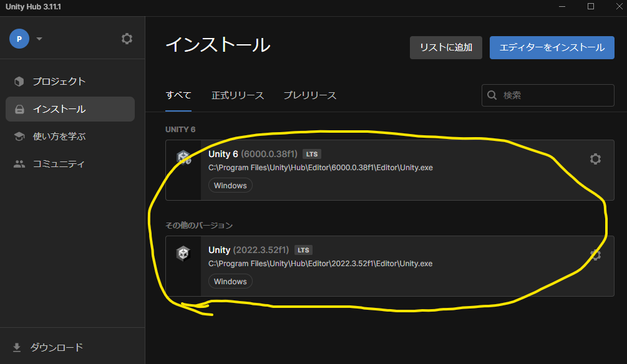
Task: Open settings gear for Unity 6 install
Action: click(595, 159)
